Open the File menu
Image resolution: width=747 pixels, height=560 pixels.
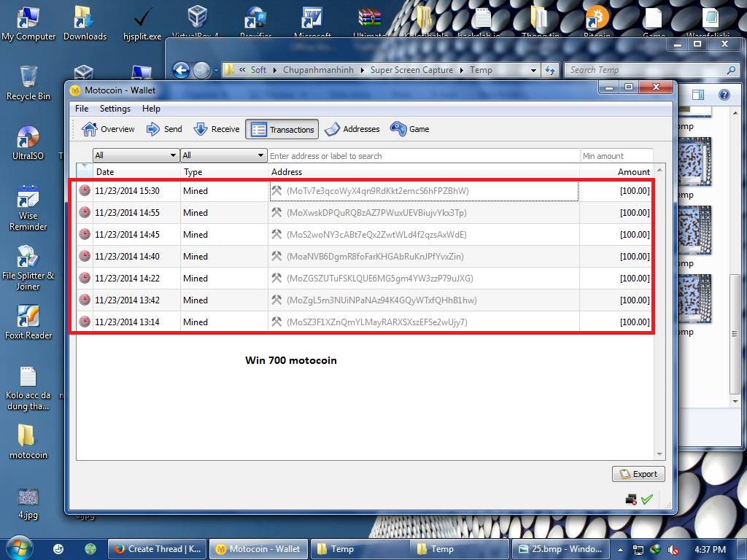(82, 109)
